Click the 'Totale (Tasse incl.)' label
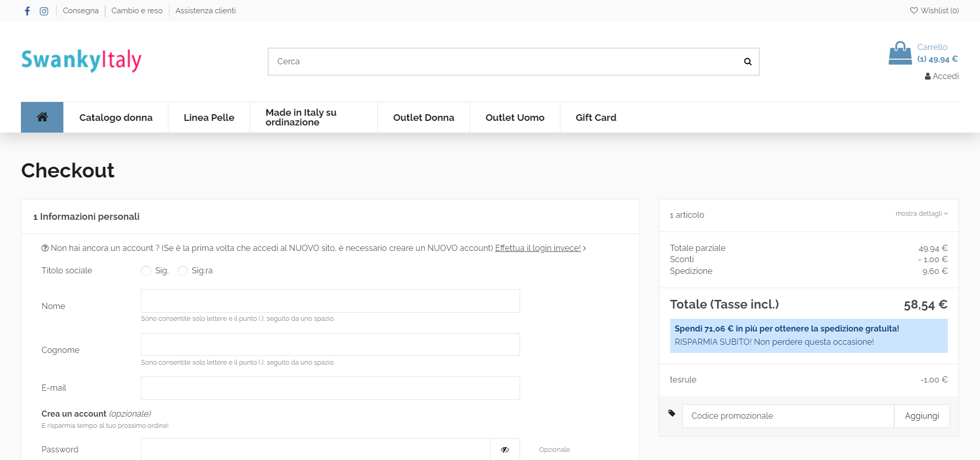 coord(724,304)
